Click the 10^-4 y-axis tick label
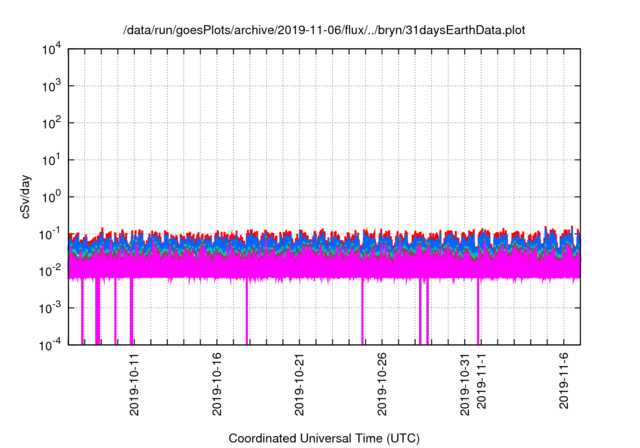The image size is (640, 448). (x=51, y=345)
